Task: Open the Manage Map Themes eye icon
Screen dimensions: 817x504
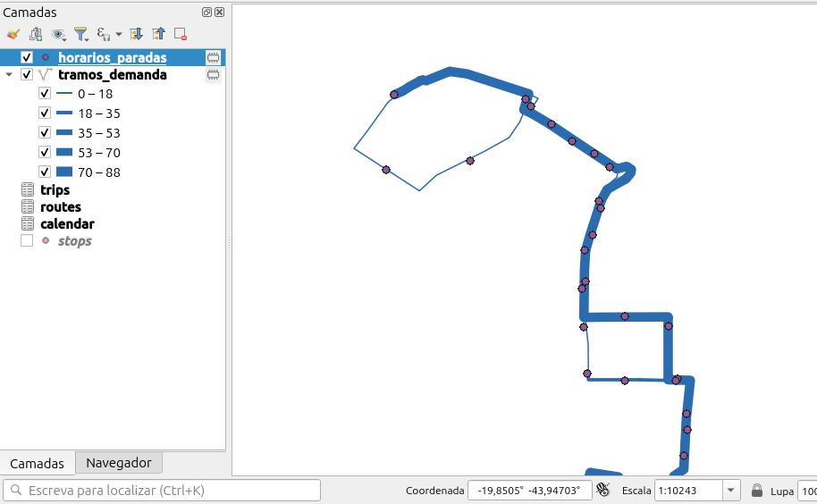Action: (x=58, y=34)
